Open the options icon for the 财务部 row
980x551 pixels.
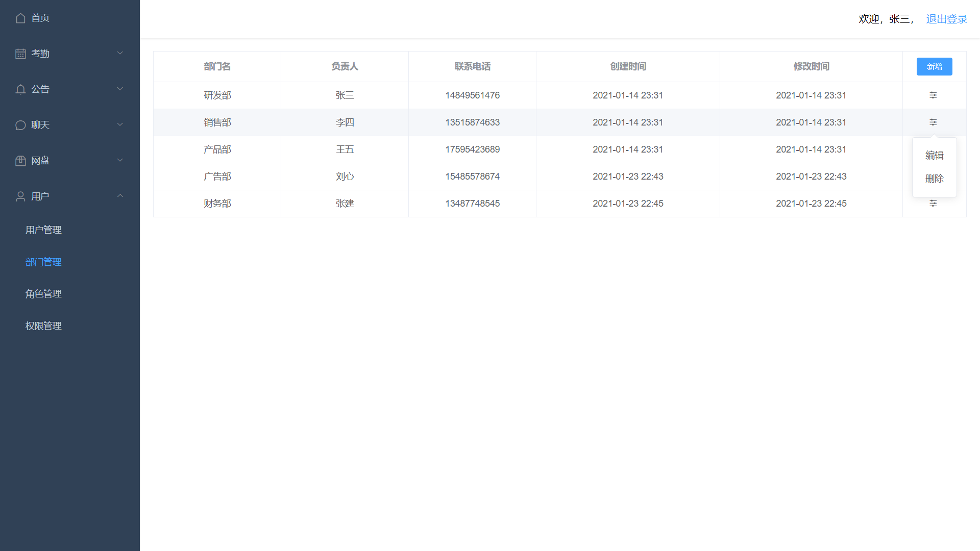point(933,204)
